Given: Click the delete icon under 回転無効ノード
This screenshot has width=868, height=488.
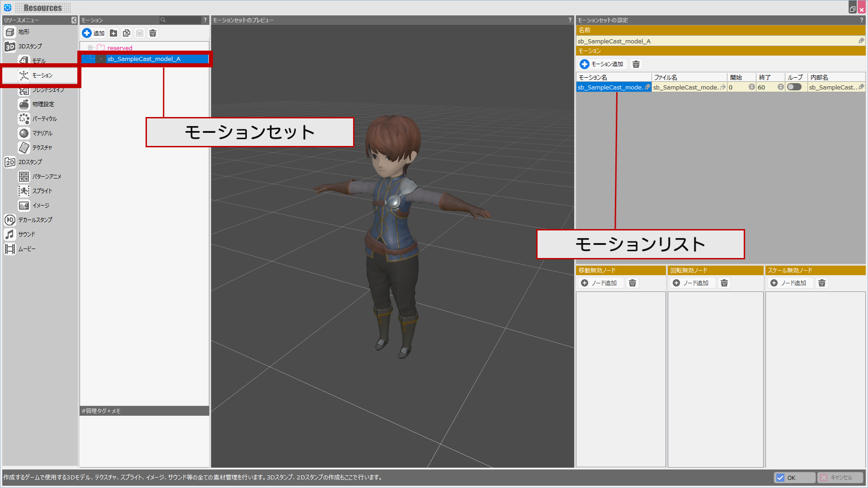Looking at the screenshot, I should 724,283.
